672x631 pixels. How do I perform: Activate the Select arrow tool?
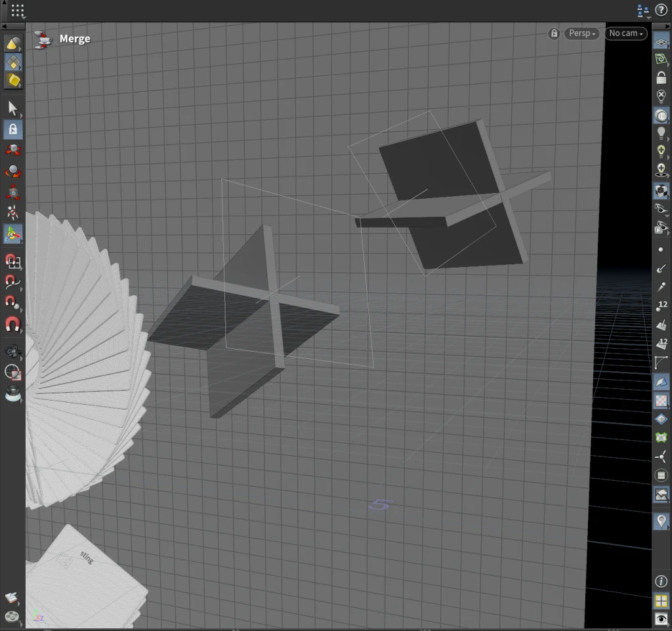(x=13, y=109)
